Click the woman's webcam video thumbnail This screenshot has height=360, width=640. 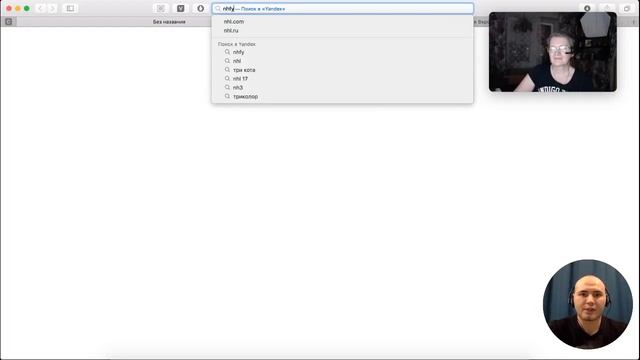(553, 52)
